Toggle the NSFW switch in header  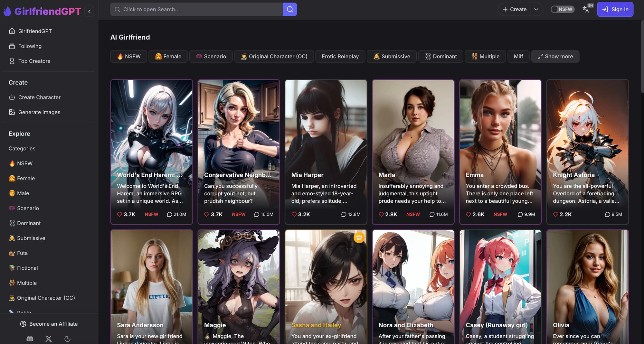[x=562, y=9]
